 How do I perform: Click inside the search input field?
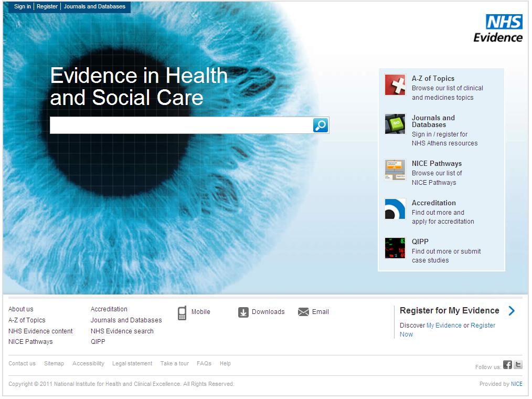point(178,125)
